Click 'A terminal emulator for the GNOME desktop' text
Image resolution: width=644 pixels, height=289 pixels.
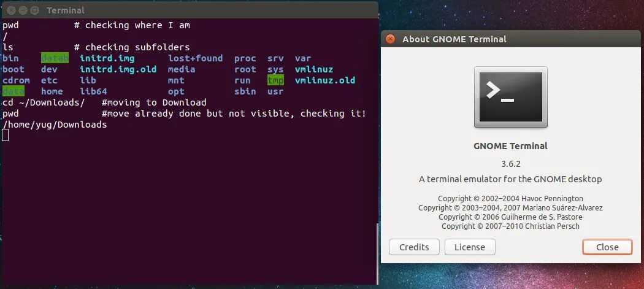tap(510, 179)
